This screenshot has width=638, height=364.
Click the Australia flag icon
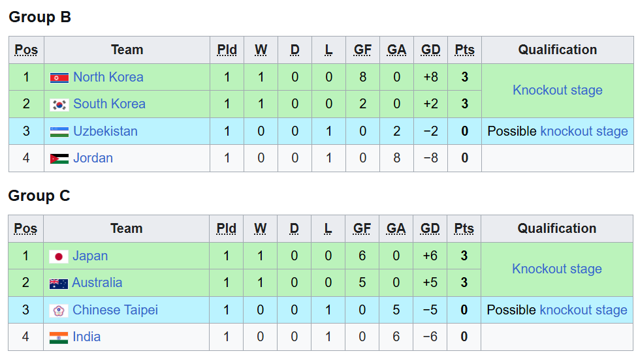coord(58,283)
